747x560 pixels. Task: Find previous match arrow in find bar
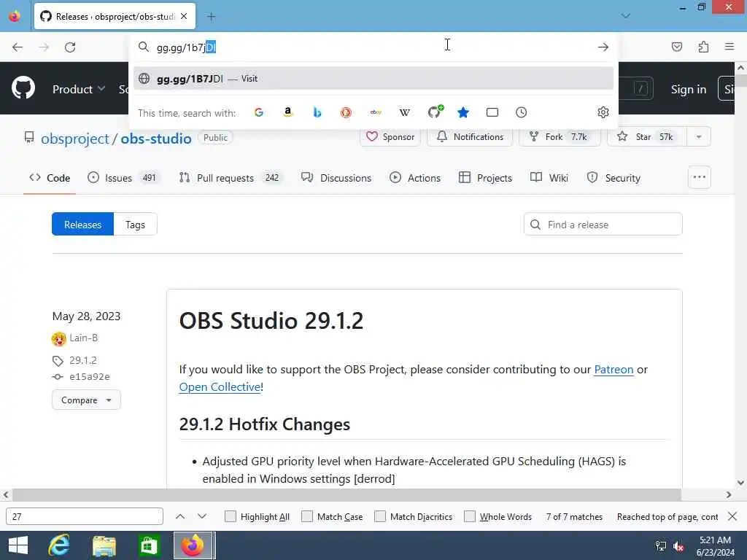point(180,516)
